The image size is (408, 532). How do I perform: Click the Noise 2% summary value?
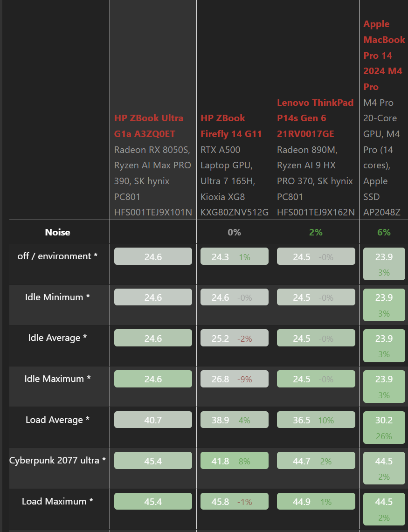tap(316, 232)
